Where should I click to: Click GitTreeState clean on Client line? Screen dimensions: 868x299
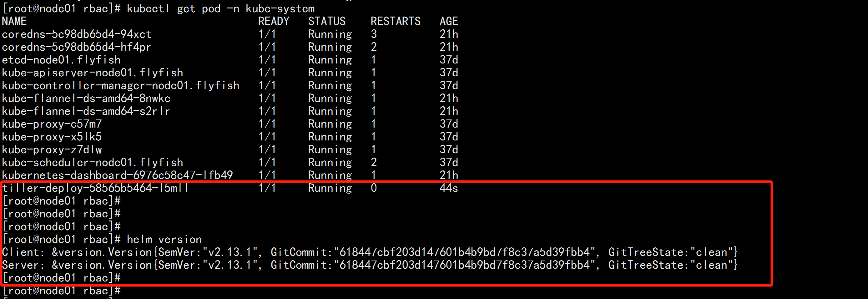pyautogui.click(x=671, y=252)
